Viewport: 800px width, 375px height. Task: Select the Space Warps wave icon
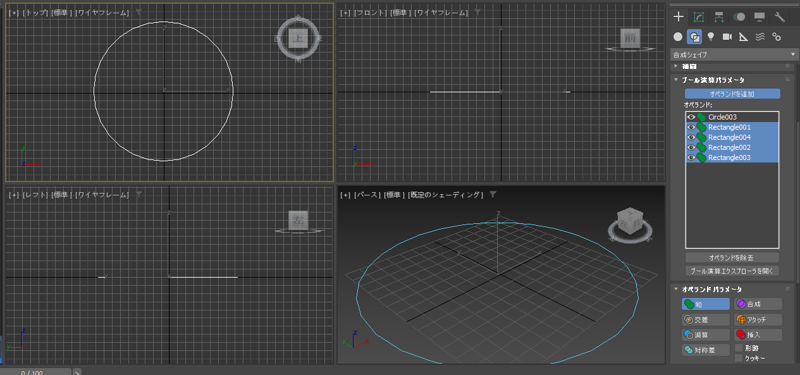click(760, 37)
